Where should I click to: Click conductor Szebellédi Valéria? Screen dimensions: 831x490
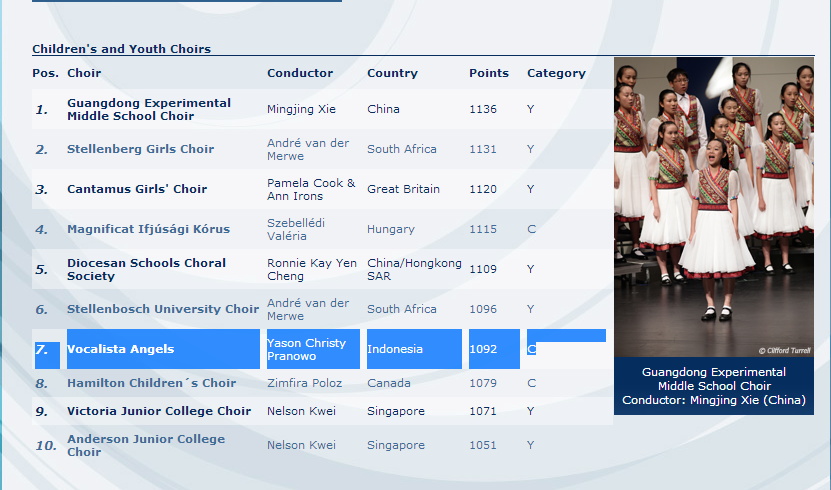(296, 229)
